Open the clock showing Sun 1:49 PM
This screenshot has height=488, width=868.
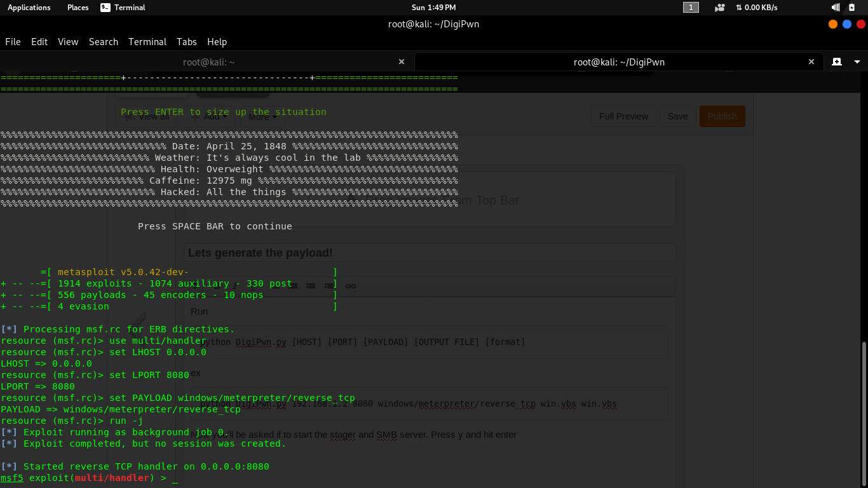click(433, 8)
